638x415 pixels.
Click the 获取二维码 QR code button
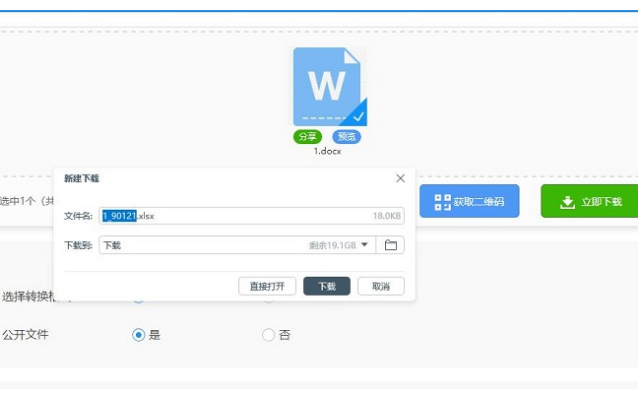(470, 201)
